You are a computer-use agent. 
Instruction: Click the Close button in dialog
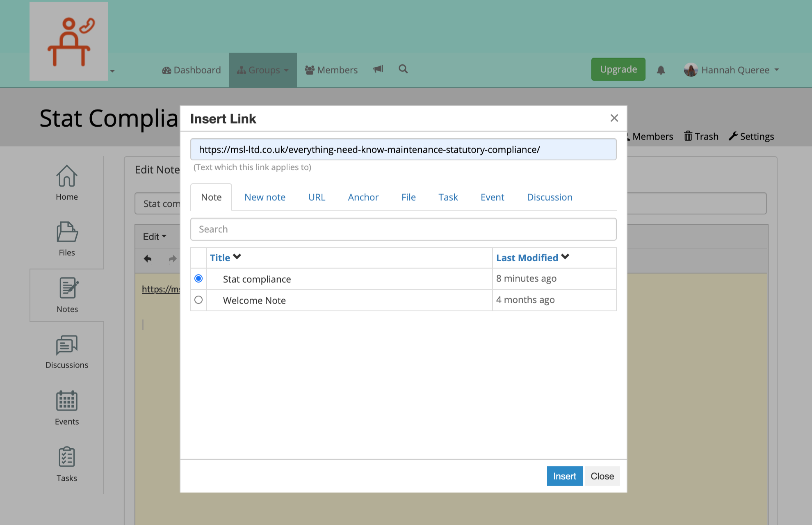[602, 476]
